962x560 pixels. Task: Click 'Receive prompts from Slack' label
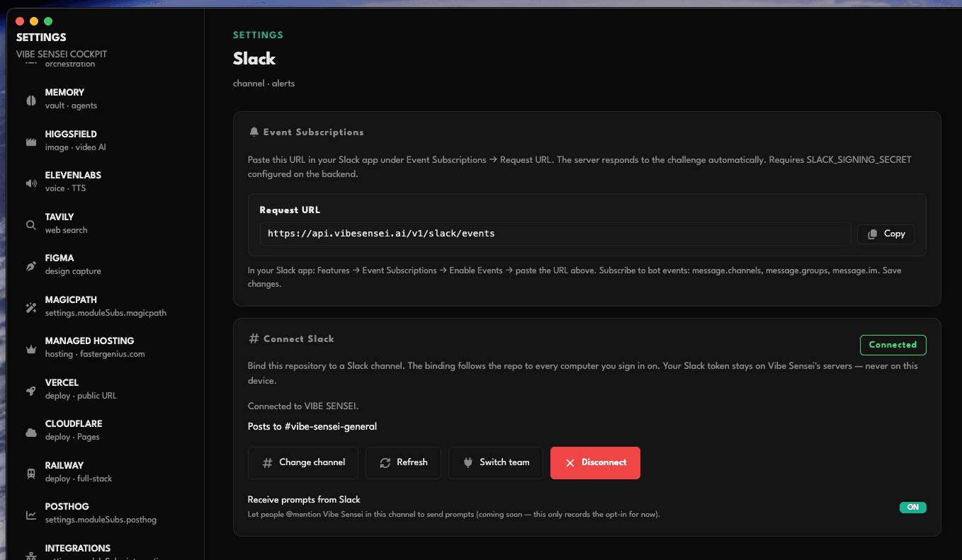pyautogui.click(x=304, y=500)
